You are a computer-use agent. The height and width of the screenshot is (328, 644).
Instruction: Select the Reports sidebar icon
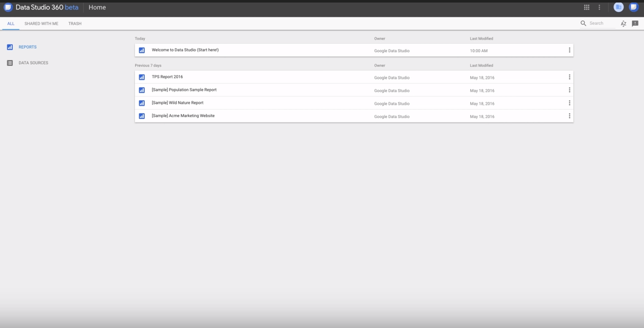(11, 47)
